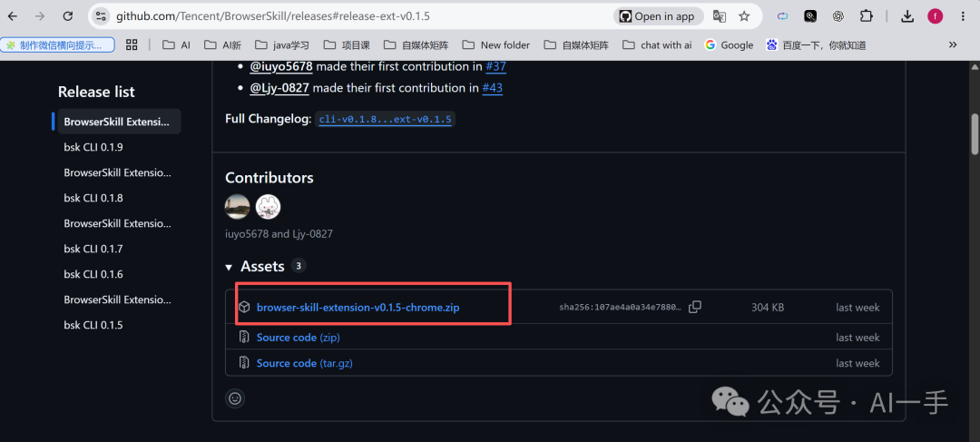Open the Extensions puzzle icon
This screenshot has height=442, width=980.
(866, 16)
